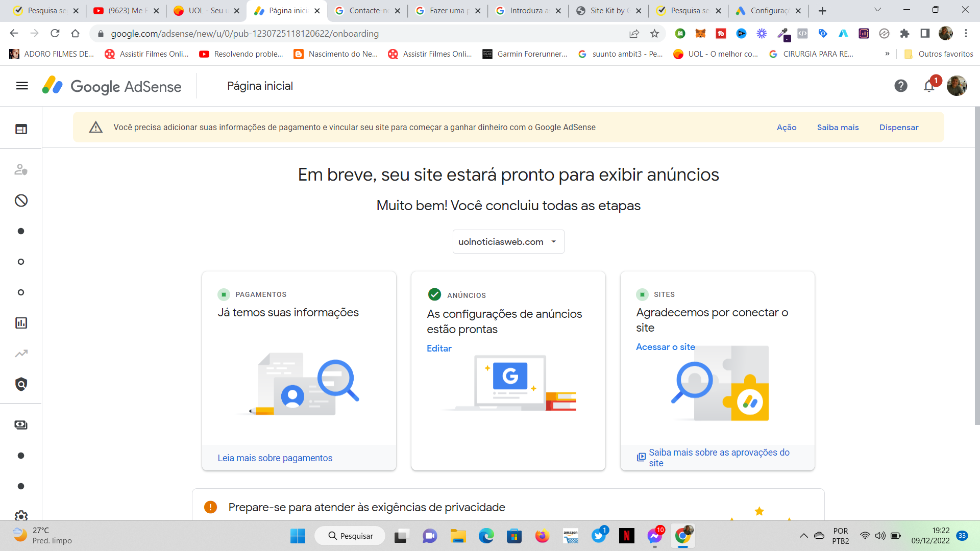980x551 pixels.
Task: Open the Blocking controls sidebar icon
Action: point(21,201)
